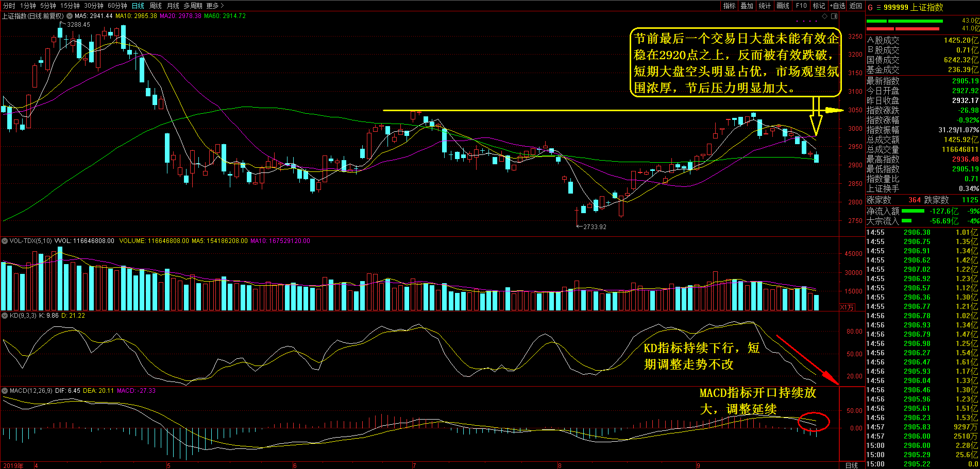The image size is (980, 469).
Task: Select the 30分钟 period tab
Action: pos(94,6)
